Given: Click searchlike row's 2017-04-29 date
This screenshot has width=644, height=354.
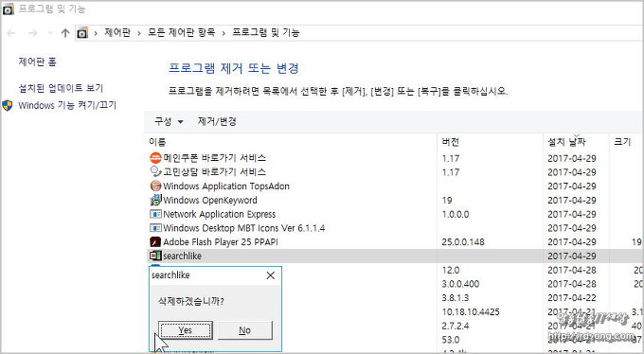Looking at the screenshot, I should point(572,256).
